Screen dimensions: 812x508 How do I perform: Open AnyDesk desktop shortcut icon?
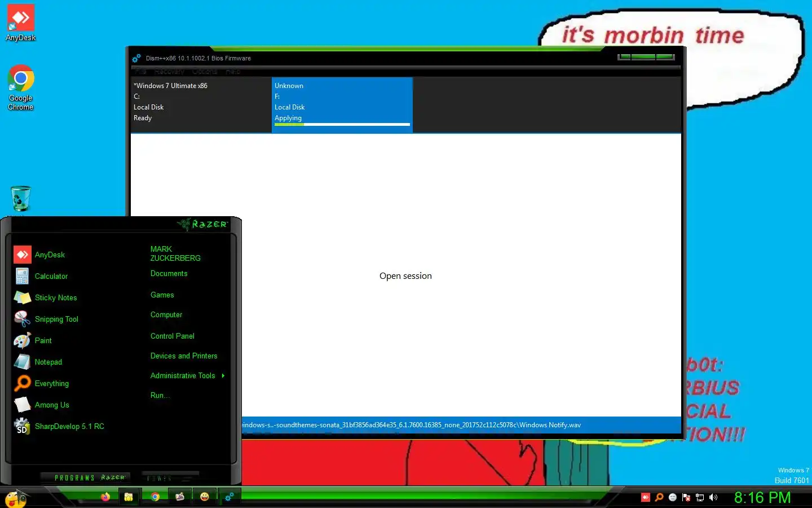pyautogui.click(x=21, y=23)
